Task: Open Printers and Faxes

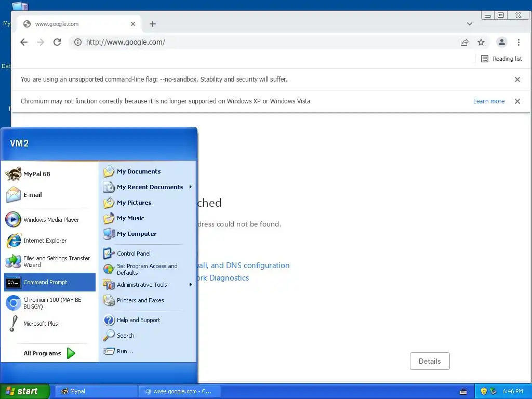Action: point(148,300)
